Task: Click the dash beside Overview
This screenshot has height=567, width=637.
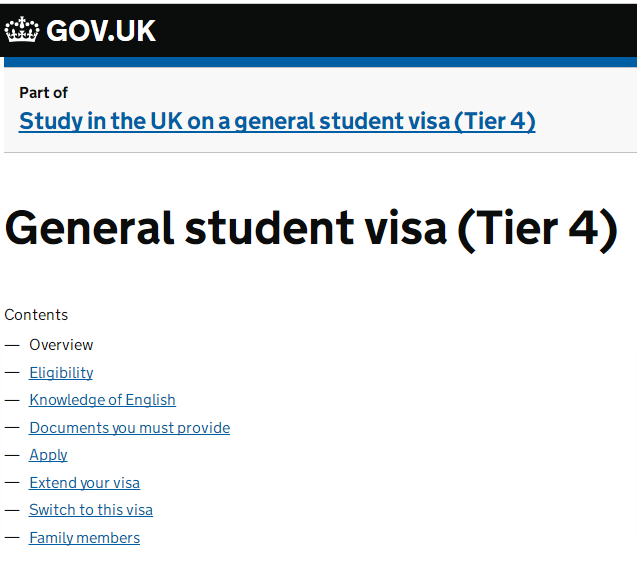Action: coord(12,345)
